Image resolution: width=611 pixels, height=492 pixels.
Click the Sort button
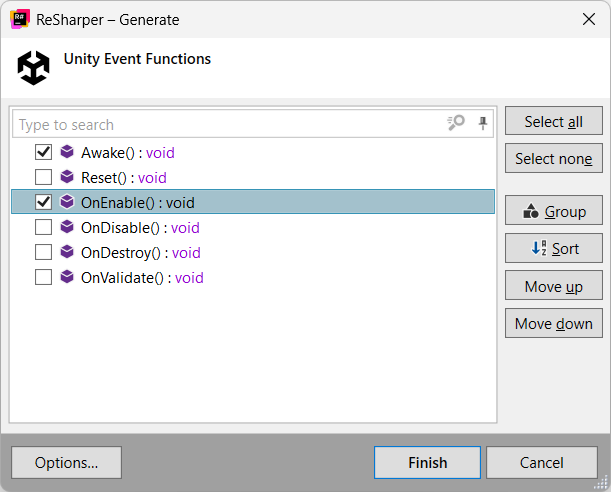coord(553,248)
